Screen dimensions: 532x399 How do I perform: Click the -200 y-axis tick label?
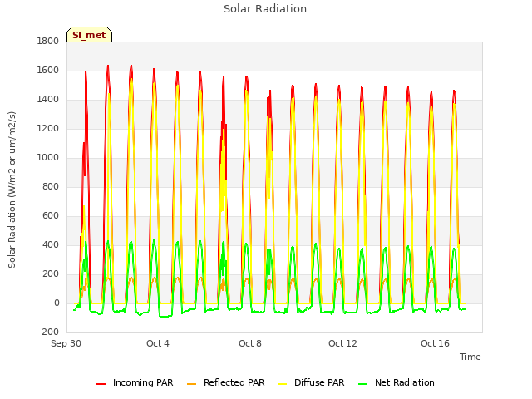49,332
